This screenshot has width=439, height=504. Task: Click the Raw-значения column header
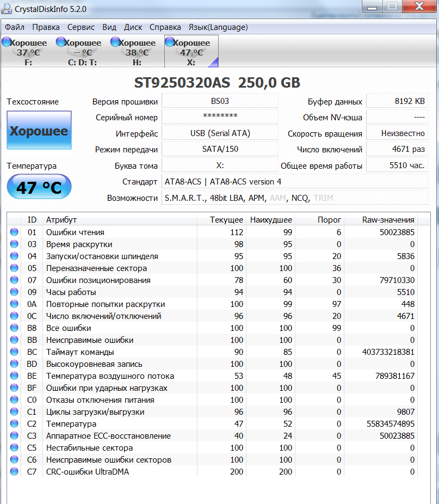381,219
